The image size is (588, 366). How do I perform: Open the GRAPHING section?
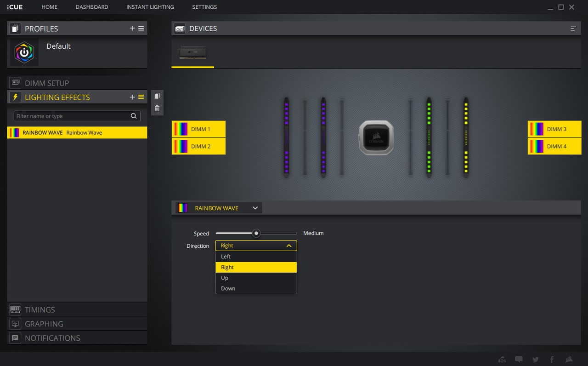pyautogui.click(x=77, y=324)
